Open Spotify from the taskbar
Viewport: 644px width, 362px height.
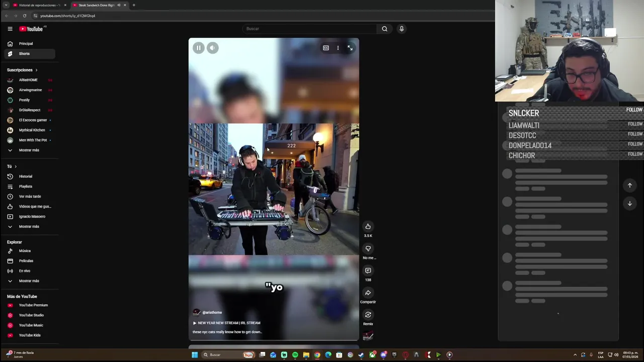295,355
